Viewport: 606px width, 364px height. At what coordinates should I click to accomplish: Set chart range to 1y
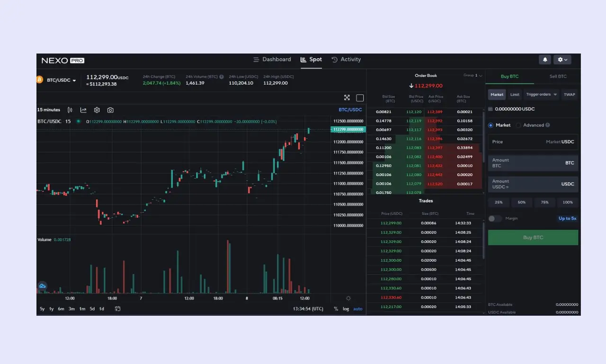point(51,309)
